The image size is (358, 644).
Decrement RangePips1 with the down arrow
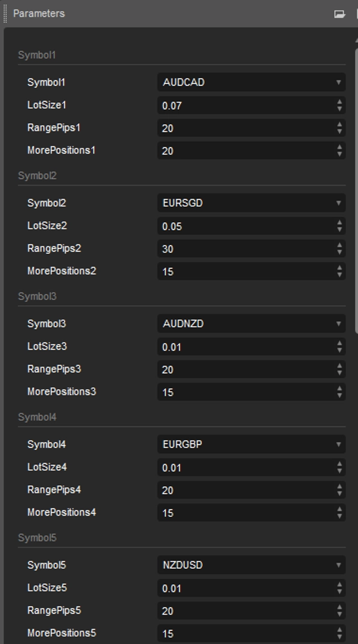[340, 132]
